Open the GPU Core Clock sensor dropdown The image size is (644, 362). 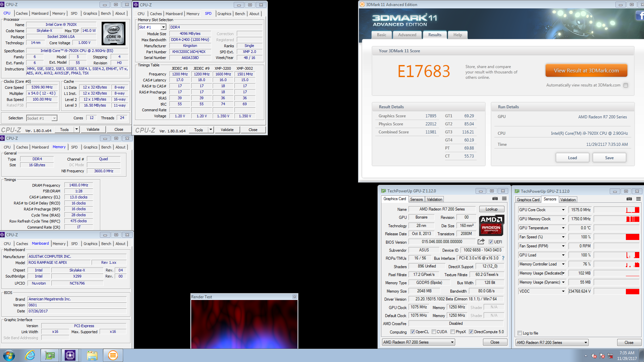point(563,210)
